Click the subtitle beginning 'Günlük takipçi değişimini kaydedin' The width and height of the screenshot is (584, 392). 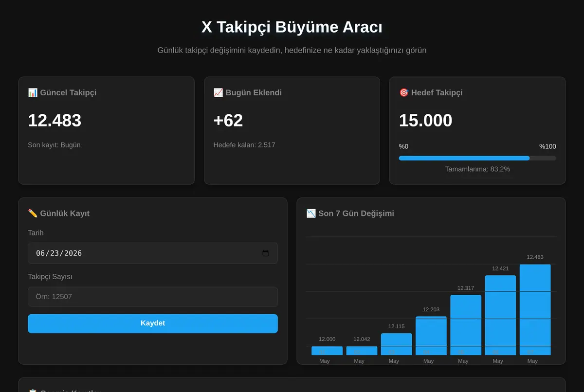[x=292, y=50]
